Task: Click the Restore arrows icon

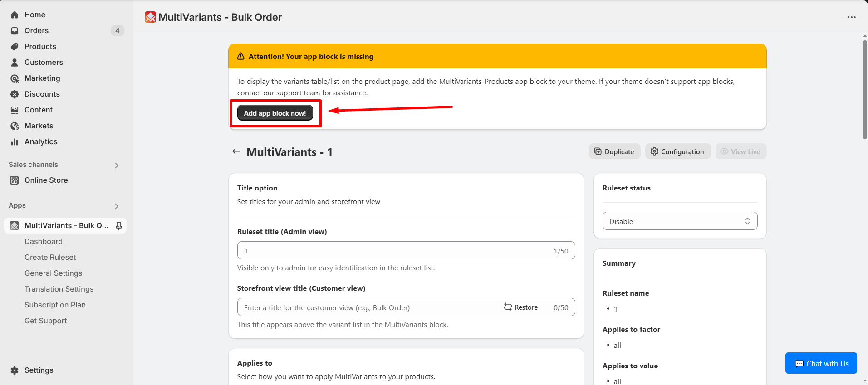Action: pyautogui.click(x=508, y=307)
